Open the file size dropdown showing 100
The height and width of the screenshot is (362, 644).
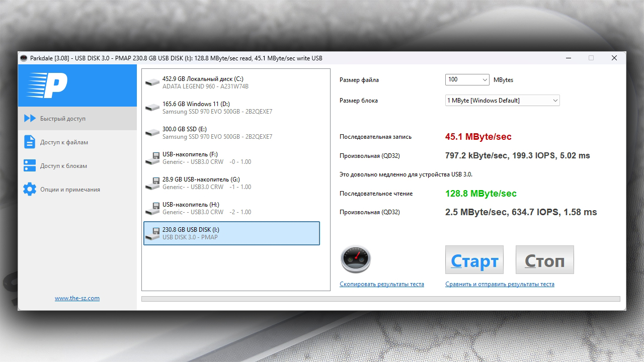(467, 79)
